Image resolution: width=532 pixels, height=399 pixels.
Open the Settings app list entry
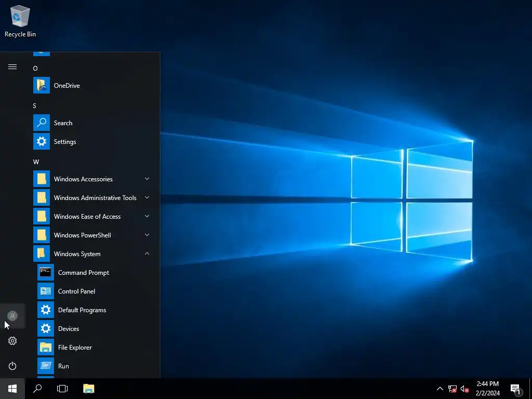(x=91, y=141)
